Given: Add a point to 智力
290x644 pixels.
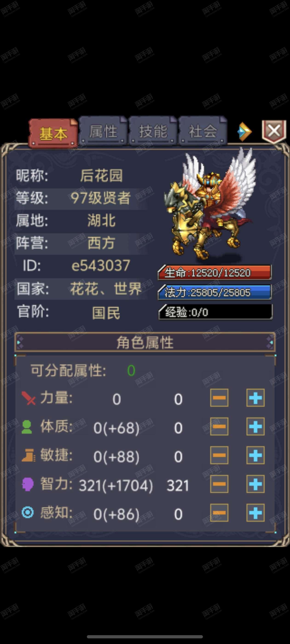Looking at the screenshot, I should point(255,484).
